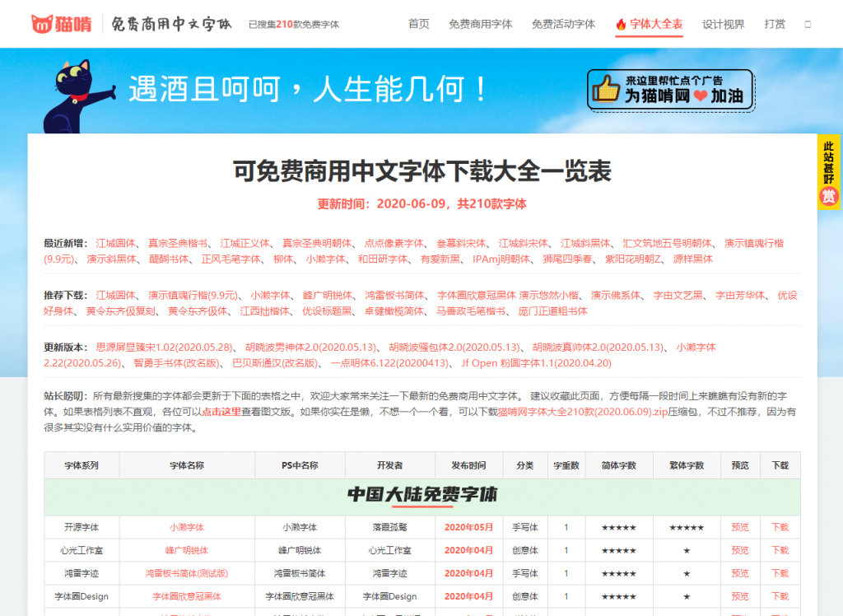The width and height of the screenshot is (843, 616).
Task: Click 下载 in the 心光工作室 table row
Action: pyautogui.click(x=780, y=550)
